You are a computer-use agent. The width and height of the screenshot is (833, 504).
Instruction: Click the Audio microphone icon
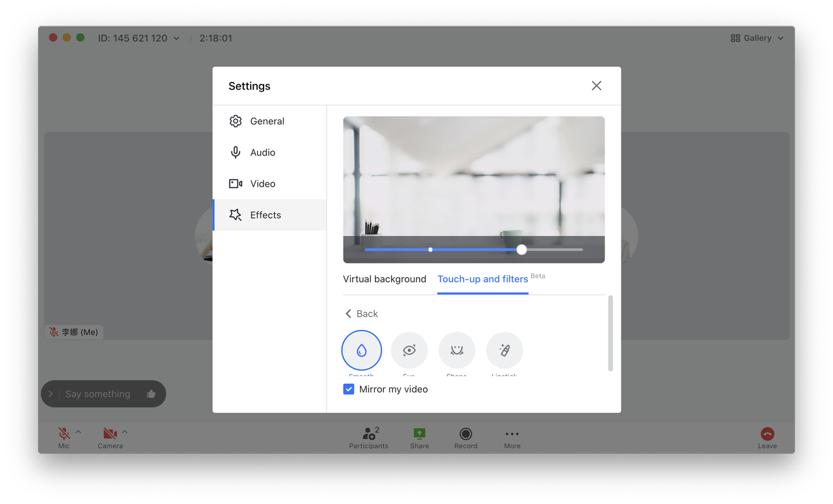click(236, 152)
